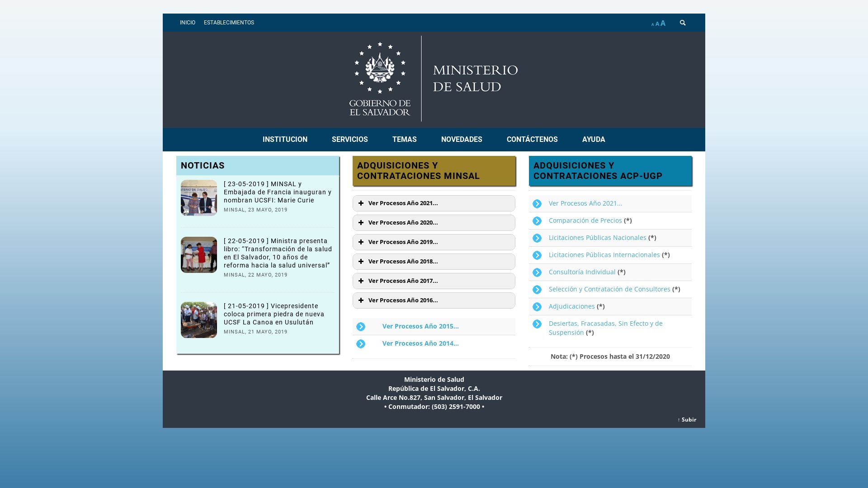Expand Ver Procesos Año 2017 section

[x=434, y=281]
